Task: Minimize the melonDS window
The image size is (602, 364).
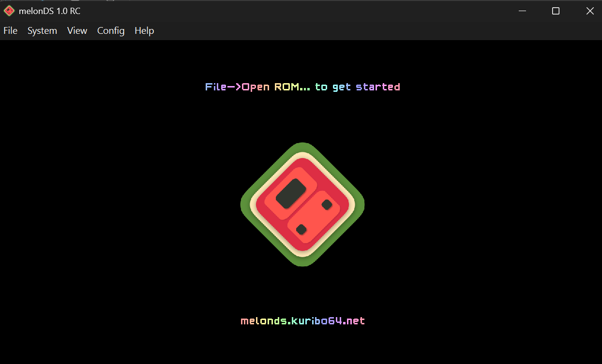Action: pyautogui.click(x=522, y=11)
